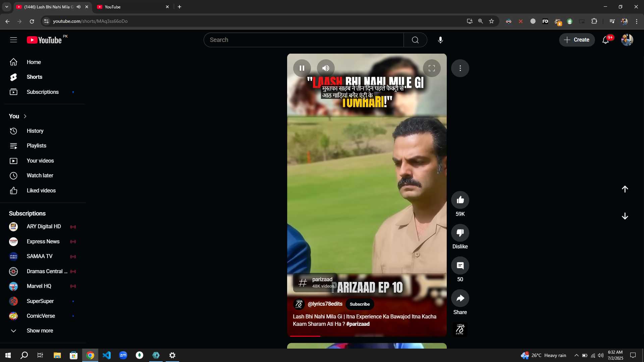Click the address bar URL

[90, 21]
